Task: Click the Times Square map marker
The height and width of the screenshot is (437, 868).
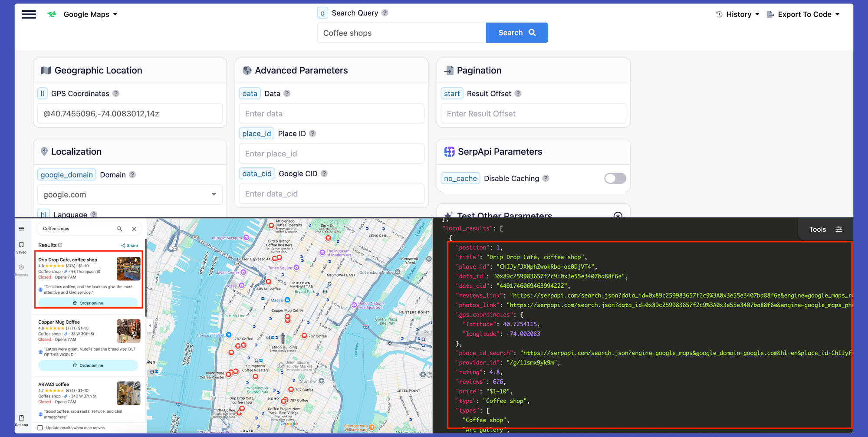Action: 296,268
